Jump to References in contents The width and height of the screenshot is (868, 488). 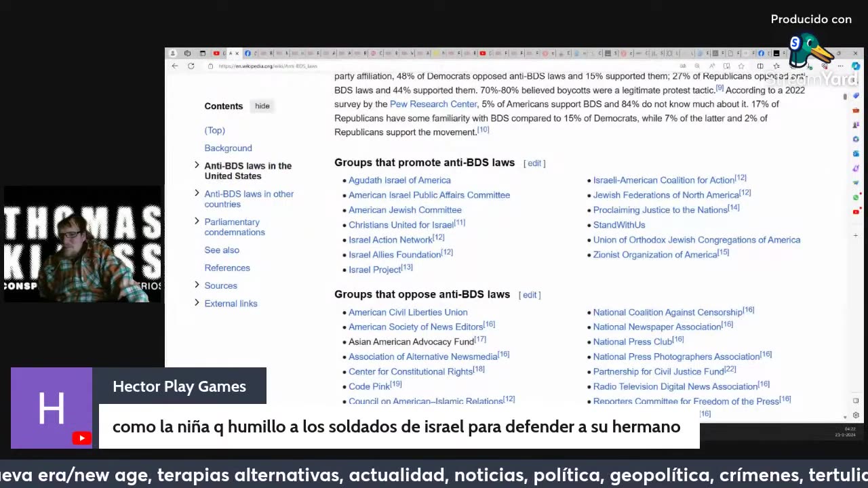click(x=227, y=268)
